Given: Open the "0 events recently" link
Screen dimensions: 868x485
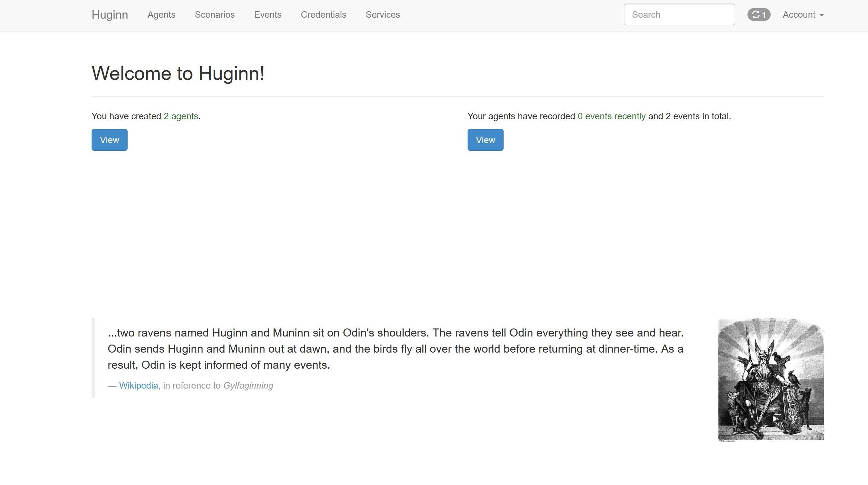Looking at the screenshot, I should (x=611, y=116).
